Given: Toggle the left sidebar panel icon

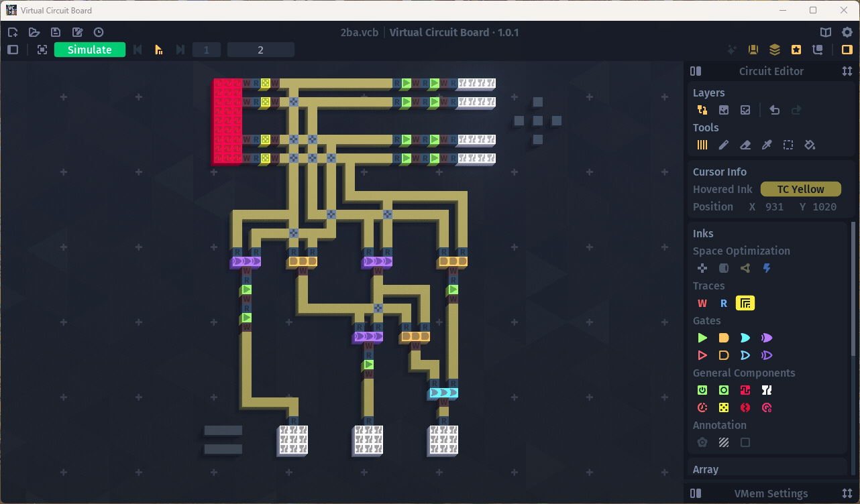Looking at the screenshot, I should pos(13,50).
